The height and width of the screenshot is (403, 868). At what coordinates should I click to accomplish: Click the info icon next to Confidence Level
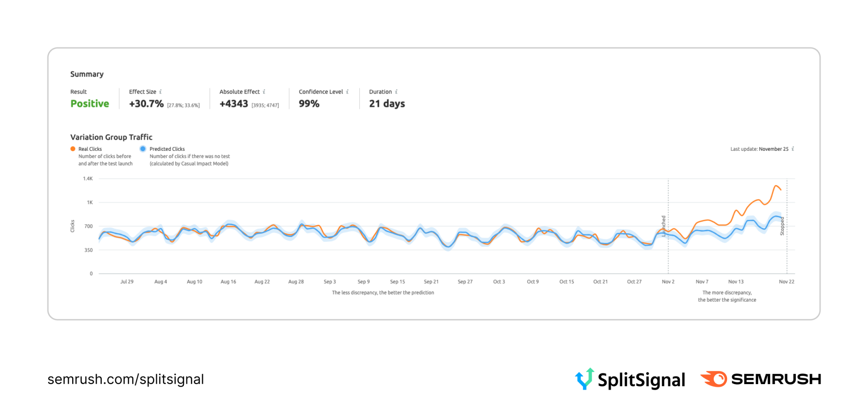click(x=347, y=92)
